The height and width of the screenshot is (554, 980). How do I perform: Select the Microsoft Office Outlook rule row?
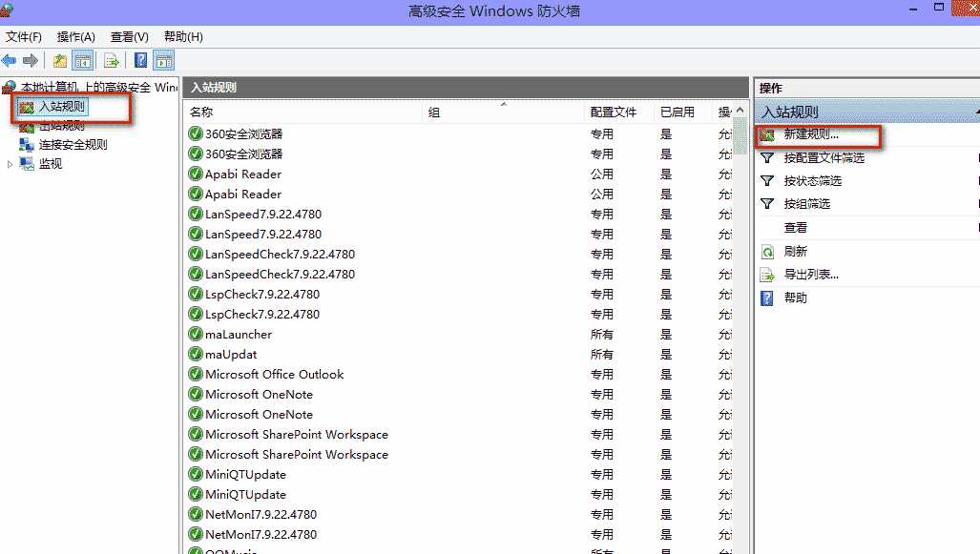coord(459,375)
